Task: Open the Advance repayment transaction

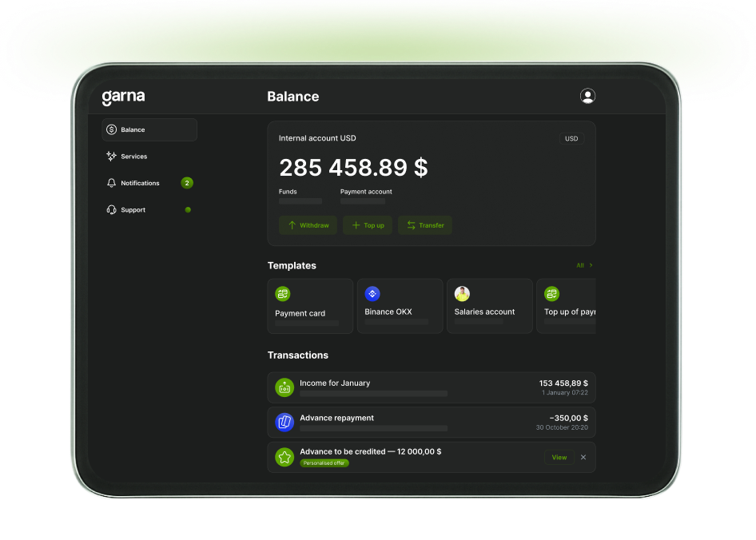Action: point(432,423)
